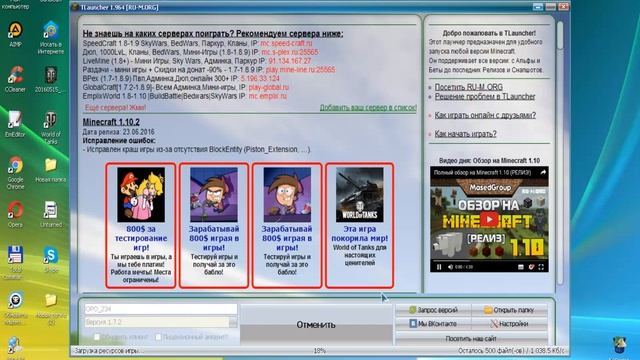Viewport: 640px width, 360px height.
Task: Open 'Как начать играть?' link
Action: 465,133
